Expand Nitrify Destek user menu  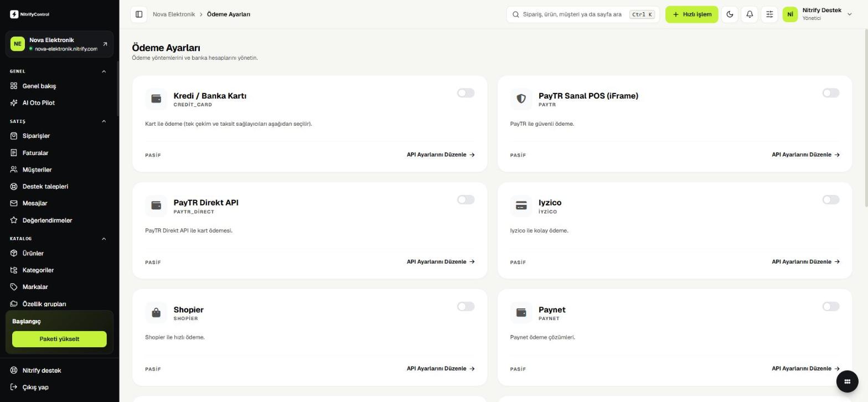pos(849,14)
